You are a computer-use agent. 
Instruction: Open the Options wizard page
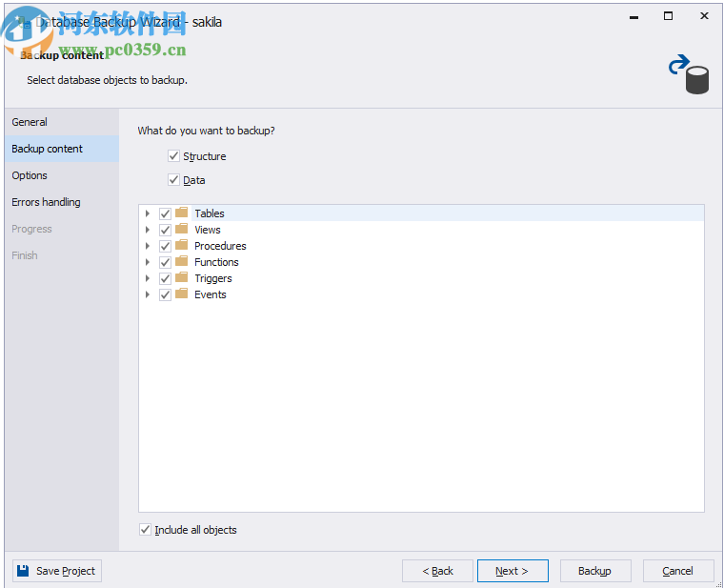pyautogui.click(x=62, y=175)
